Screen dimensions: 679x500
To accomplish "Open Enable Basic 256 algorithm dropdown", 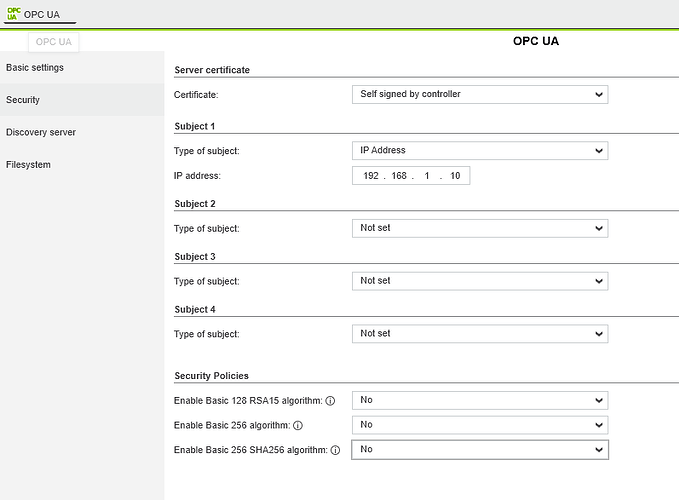I will [480, 425].
